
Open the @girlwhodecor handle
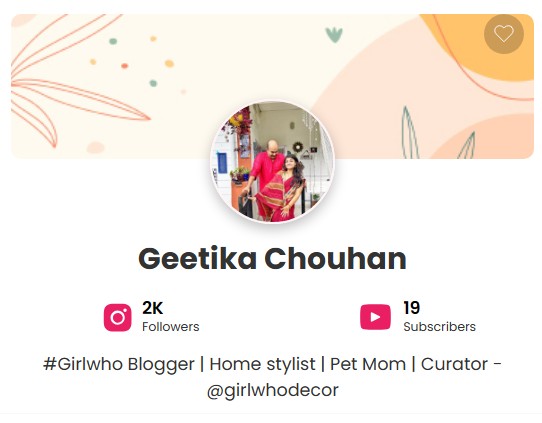tap(272, 391)
